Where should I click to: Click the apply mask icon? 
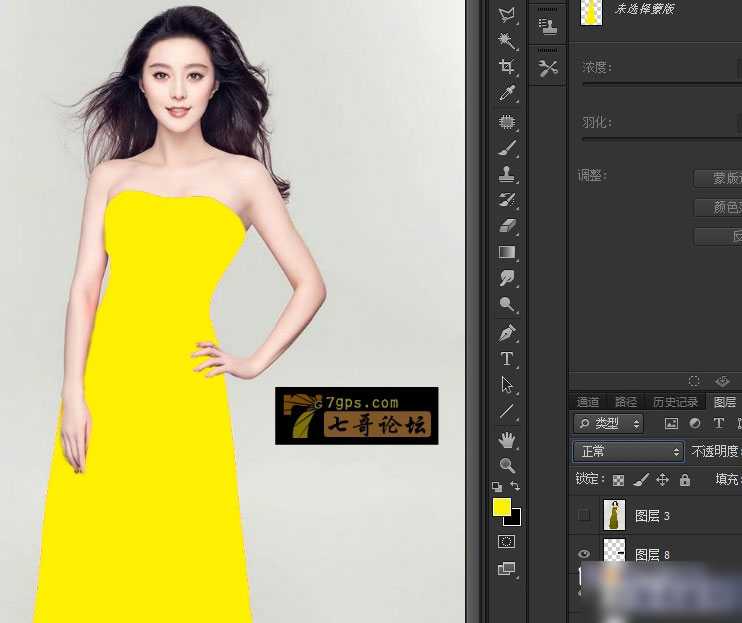point(722,381)
